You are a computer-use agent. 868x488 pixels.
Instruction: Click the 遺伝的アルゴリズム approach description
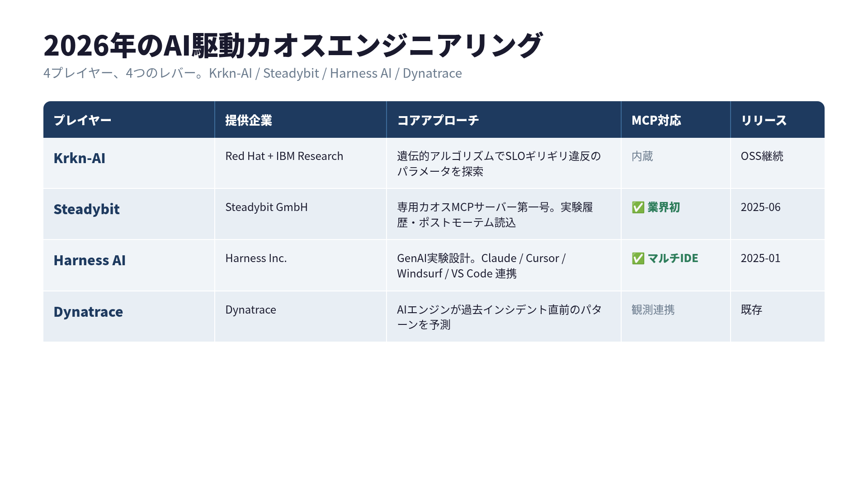(x=499, y=164)
